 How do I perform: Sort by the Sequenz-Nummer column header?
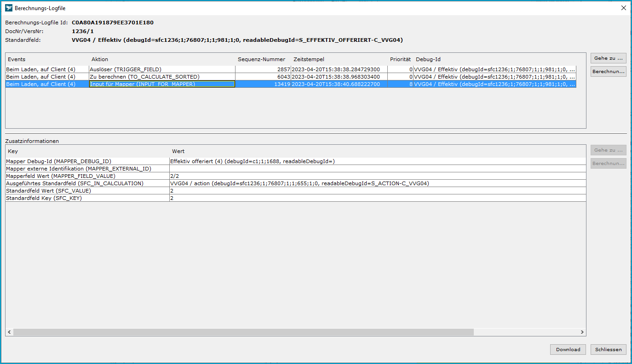point(261,59)
